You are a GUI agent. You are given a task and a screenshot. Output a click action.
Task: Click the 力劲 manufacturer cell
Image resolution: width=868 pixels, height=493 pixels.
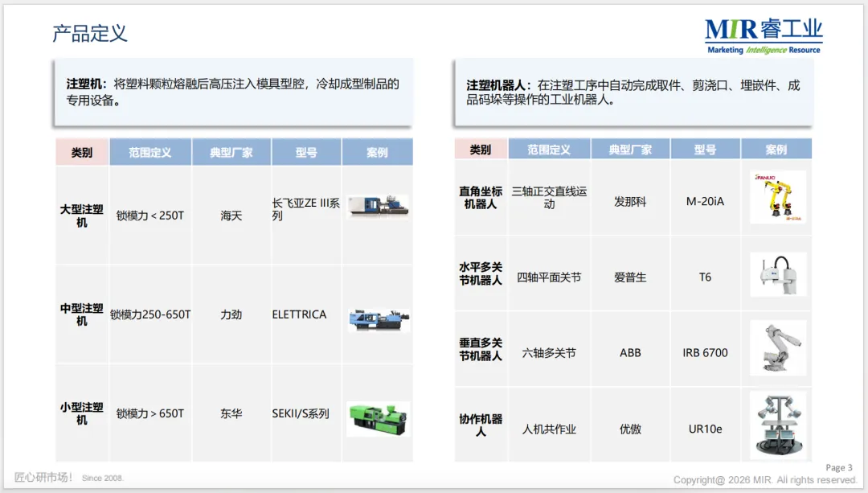[231, 314]
